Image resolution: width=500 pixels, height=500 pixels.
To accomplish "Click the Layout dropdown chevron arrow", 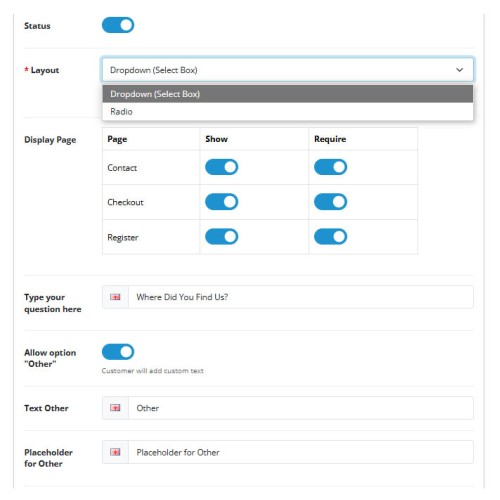I will [460, 70].
